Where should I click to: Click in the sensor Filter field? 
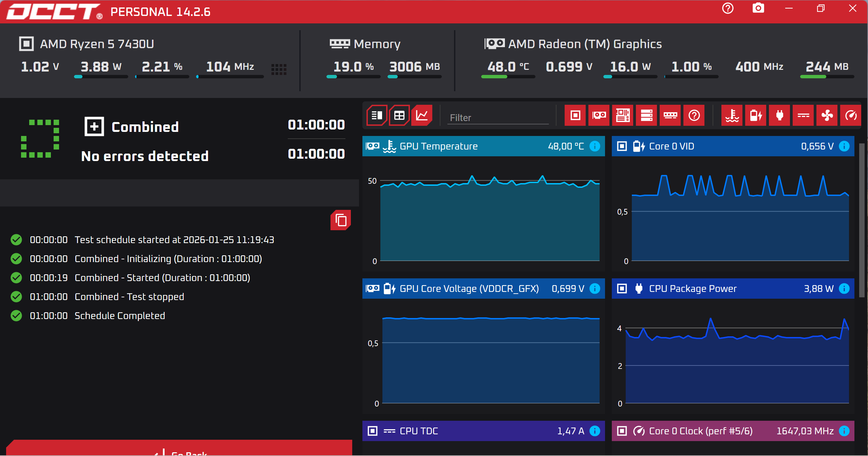(x=497, y=118)
